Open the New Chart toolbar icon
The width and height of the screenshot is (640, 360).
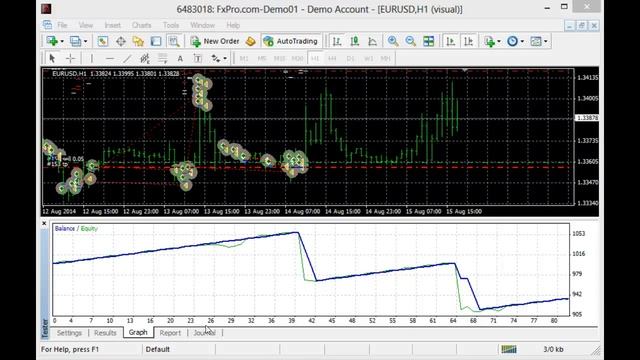(x=52, y=41)
